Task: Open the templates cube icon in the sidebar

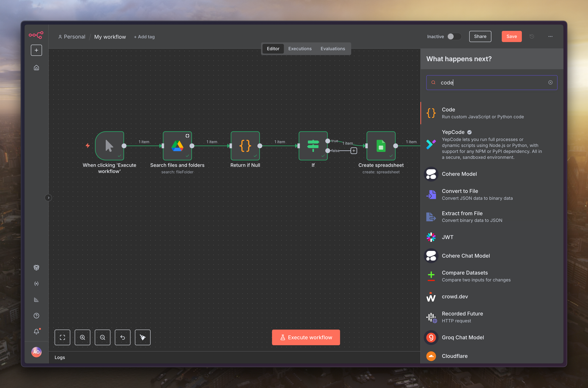Action: click(36, 267)
